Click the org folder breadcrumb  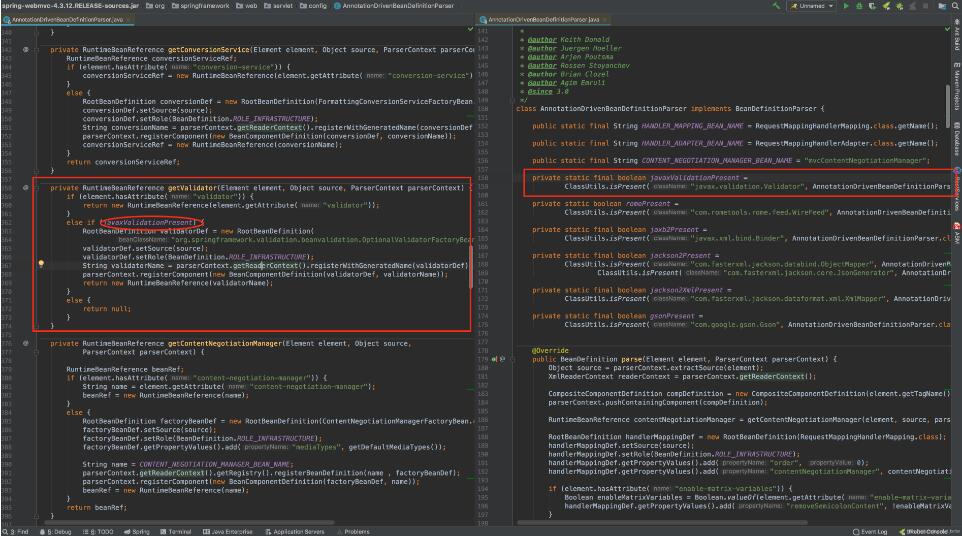pyautogui.click(x=155, y=6)
